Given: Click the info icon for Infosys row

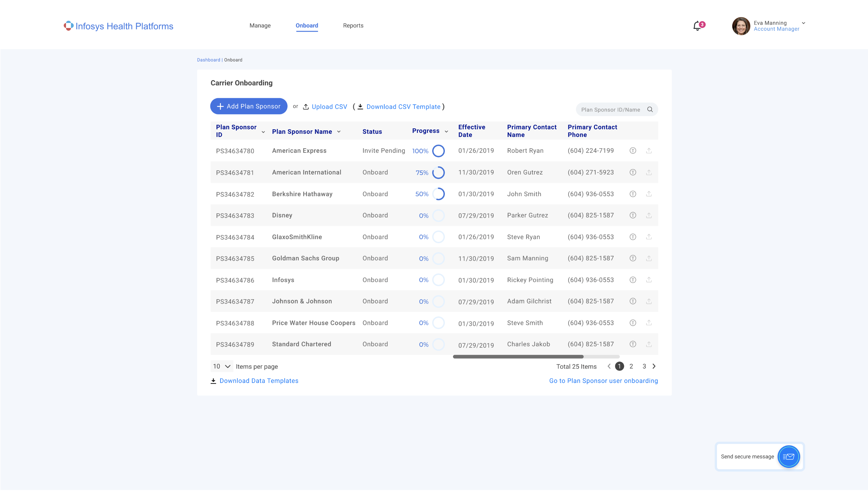Looking at the screenshot, I should 632,280.
